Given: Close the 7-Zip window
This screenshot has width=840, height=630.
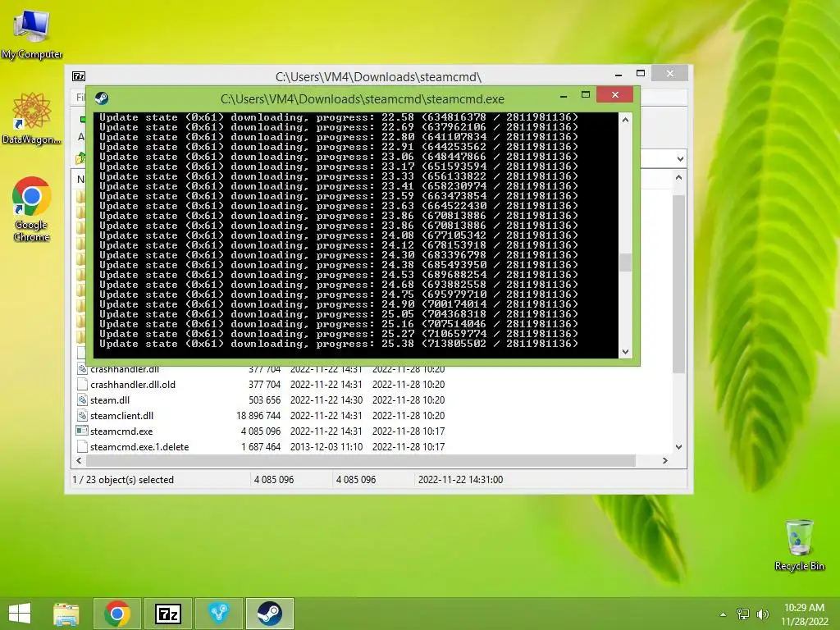Looking at the screenshot, I should [x=669, y=73].
